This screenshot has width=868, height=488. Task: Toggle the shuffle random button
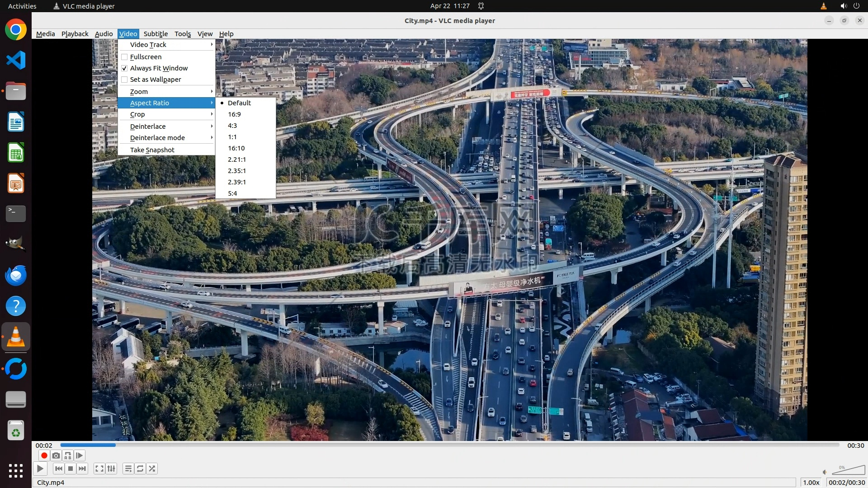pyautogui.click(x=152, y=469)
